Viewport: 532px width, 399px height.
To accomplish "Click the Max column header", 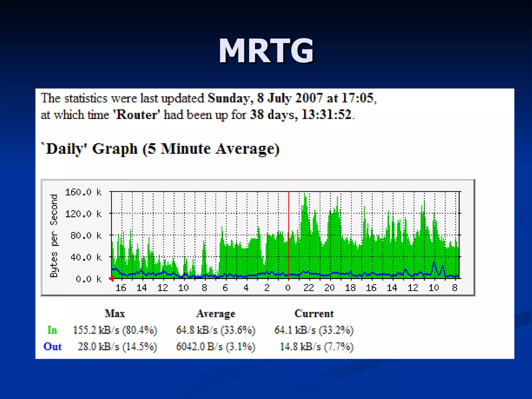I will click(x=115, y=314).
